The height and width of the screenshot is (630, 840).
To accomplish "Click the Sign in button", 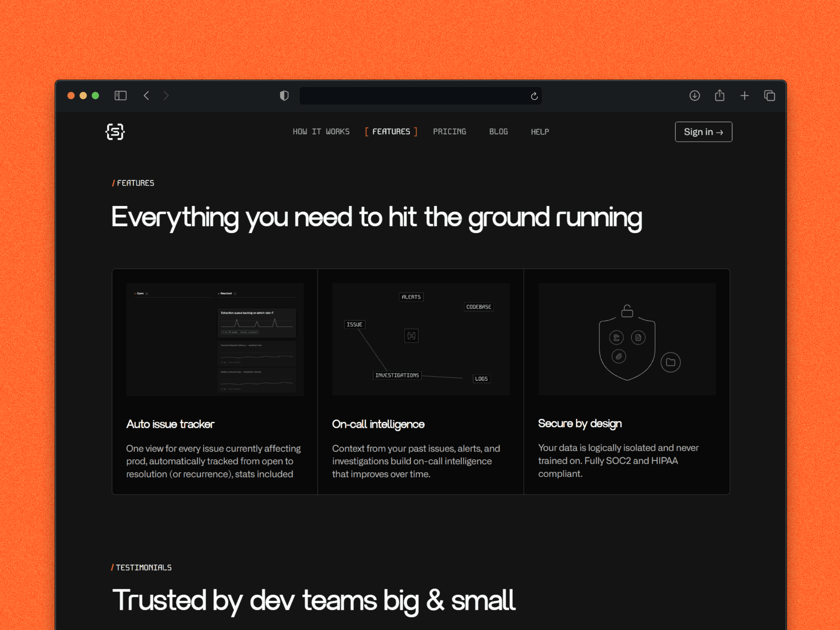I will (703, 132).
